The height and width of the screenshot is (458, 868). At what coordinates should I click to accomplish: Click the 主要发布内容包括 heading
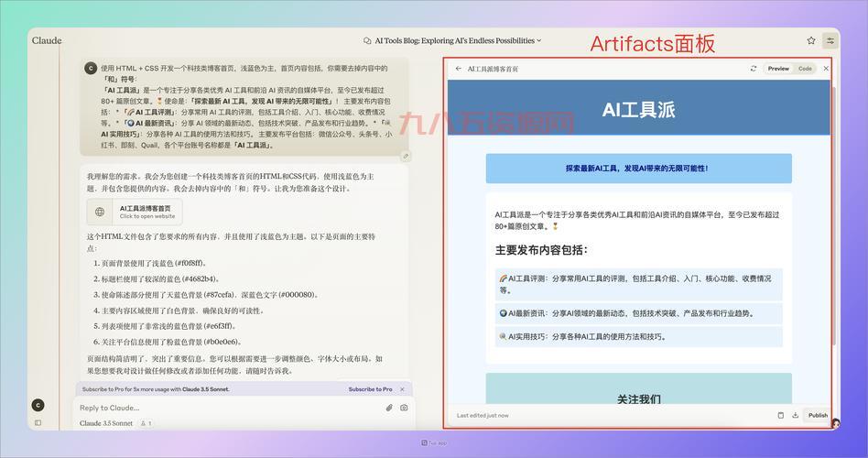[x=541, y=250]
